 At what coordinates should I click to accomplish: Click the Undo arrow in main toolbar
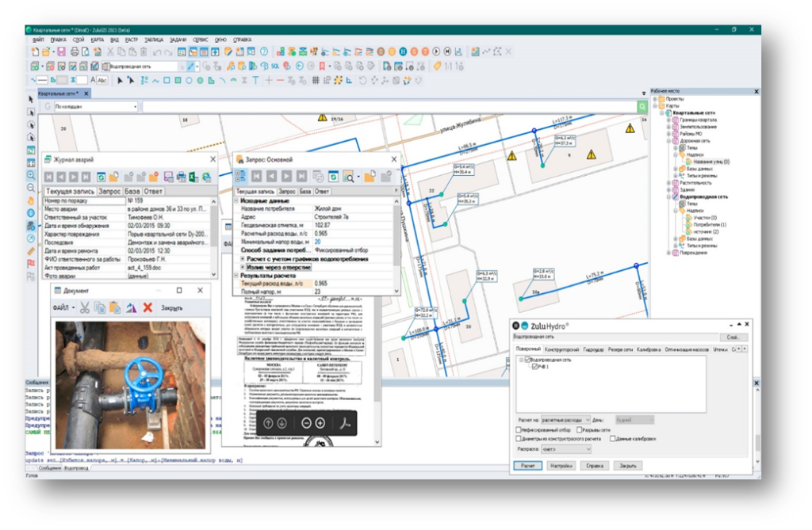click(157, 51)
